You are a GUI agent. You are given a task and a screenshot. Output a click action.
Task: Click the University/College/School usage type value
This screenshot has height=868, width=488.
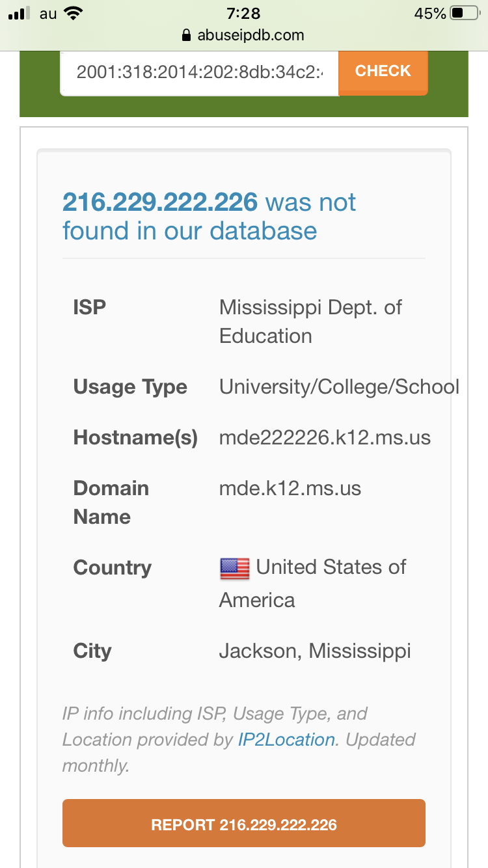(339, 387)
